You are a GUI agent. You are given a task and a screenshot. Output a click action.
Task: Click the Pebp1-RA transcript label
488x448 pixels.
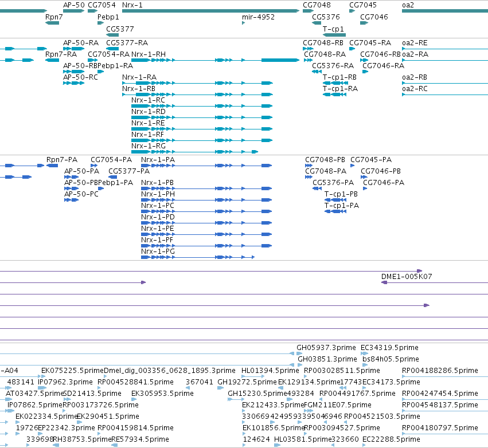[115, 66]
